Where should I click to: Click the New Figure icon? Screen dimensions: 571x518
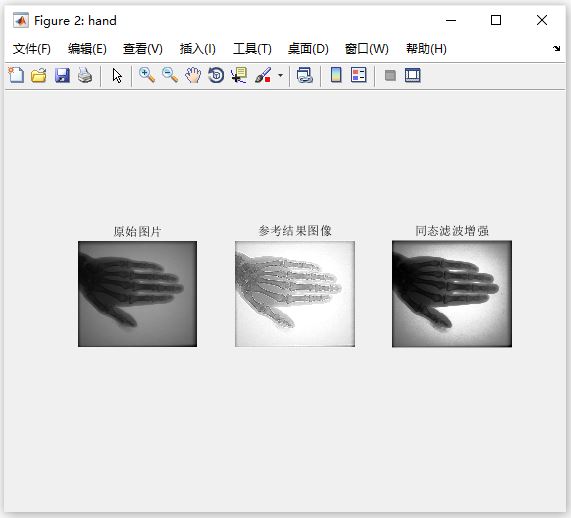tap(16, 75)
